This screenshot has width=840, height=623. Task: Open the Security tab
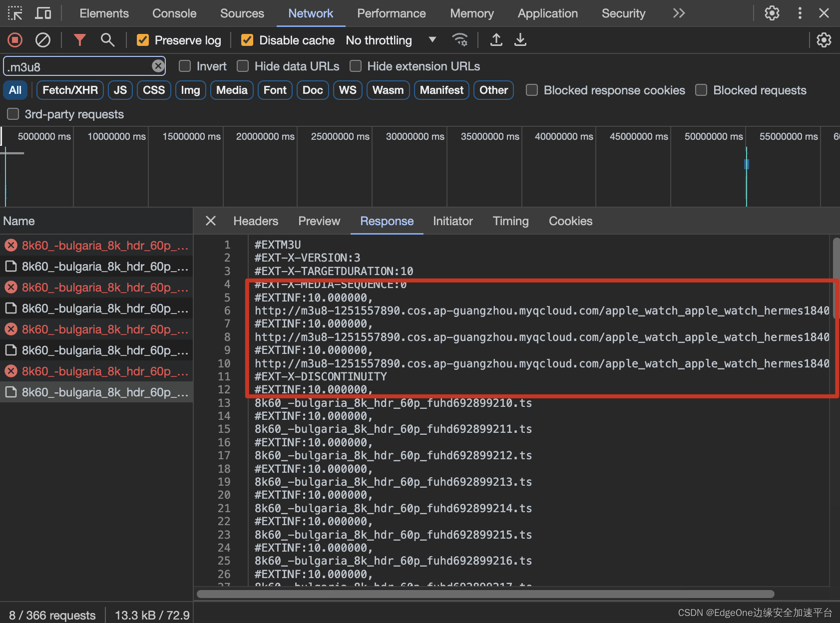(624, 13)
